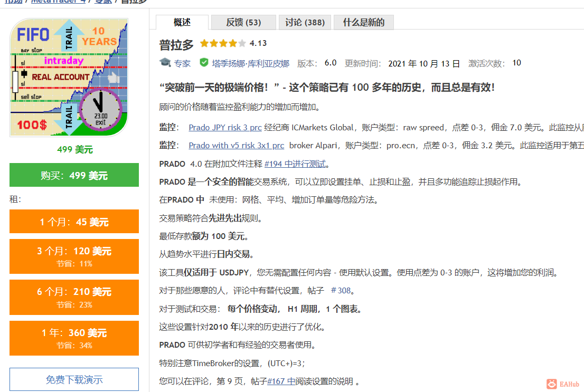Rent for 1 年 at 360 美元

pyautogui.click(x=74, y=338)
